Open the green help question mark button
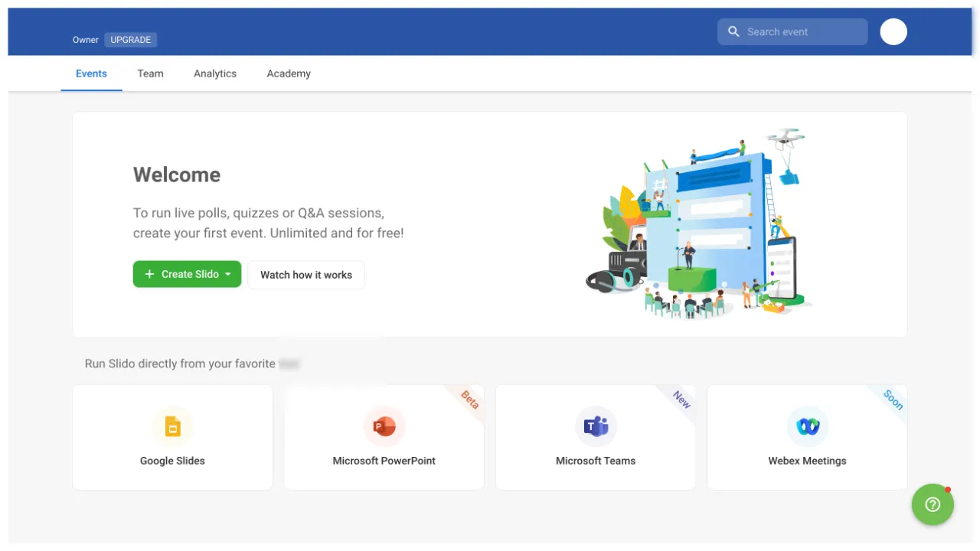Image resolution: width=980 pixels, height=551 pixels. click(x=932, y=504)
